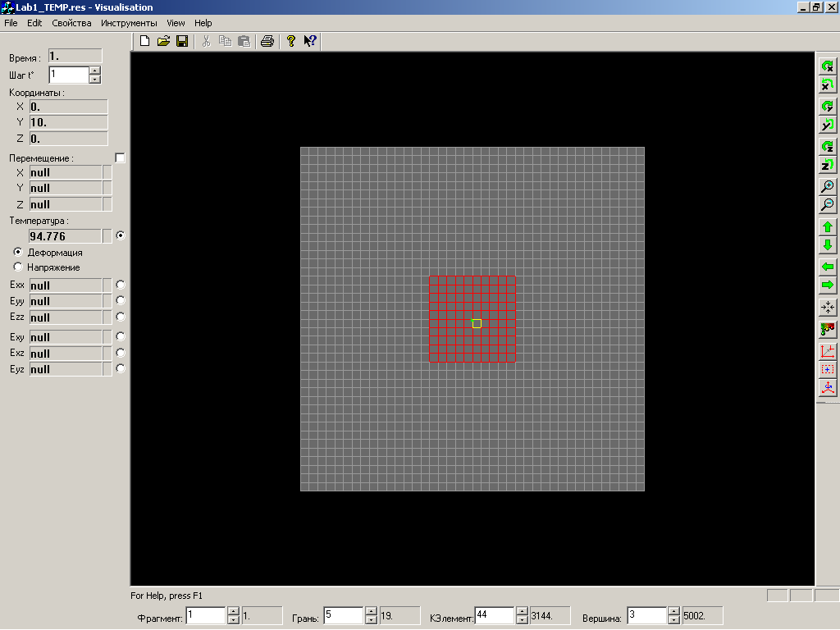Click the Температура value 94.776
The width and height of the screenshot is (840, 630).
65,236
